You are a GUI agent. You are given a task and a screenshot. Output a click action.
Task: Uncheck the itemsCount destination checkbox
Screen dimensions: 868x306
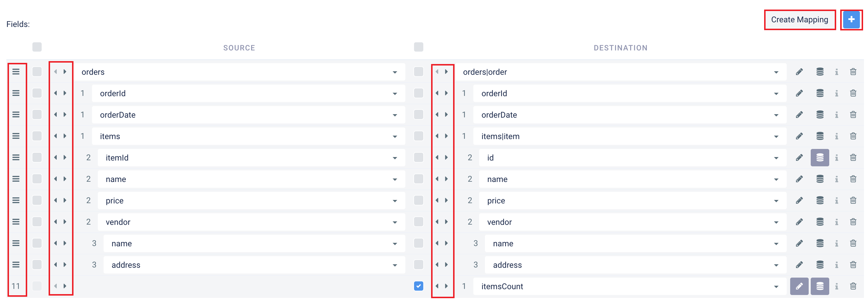coord(418,286)
